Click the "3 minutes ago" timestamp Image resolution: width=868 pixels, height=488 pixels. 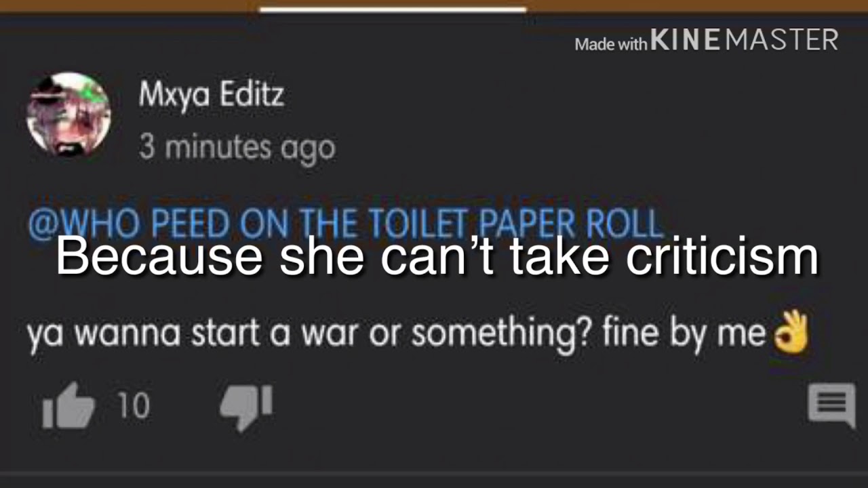pyautogui.click(x=237, y=147)
